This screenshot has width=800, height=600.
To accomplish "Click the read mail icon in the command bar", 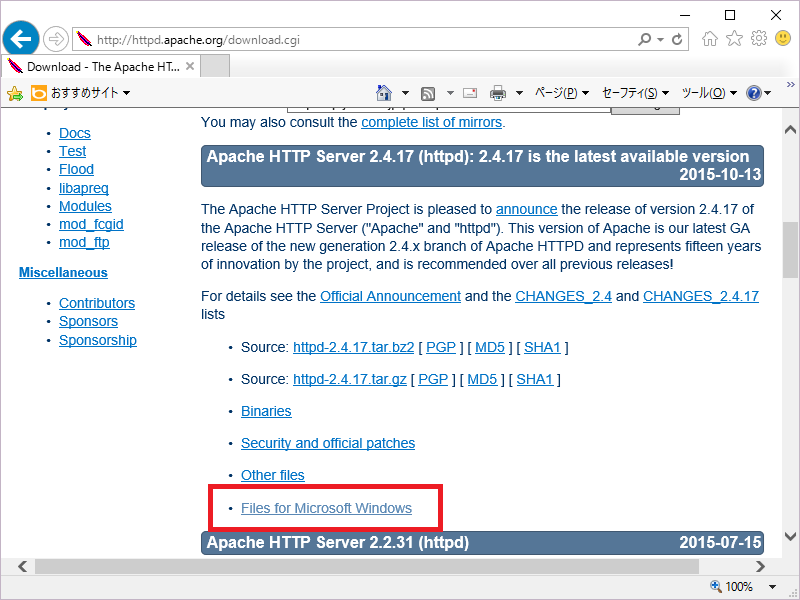I will (x=470, y=93).
